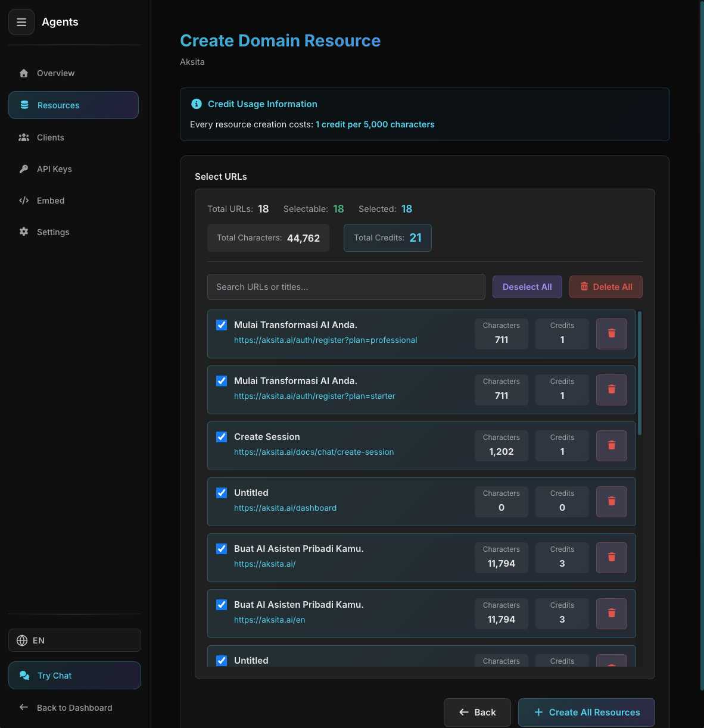
Task: Open Settings using the gear icon
Action: 24,232
